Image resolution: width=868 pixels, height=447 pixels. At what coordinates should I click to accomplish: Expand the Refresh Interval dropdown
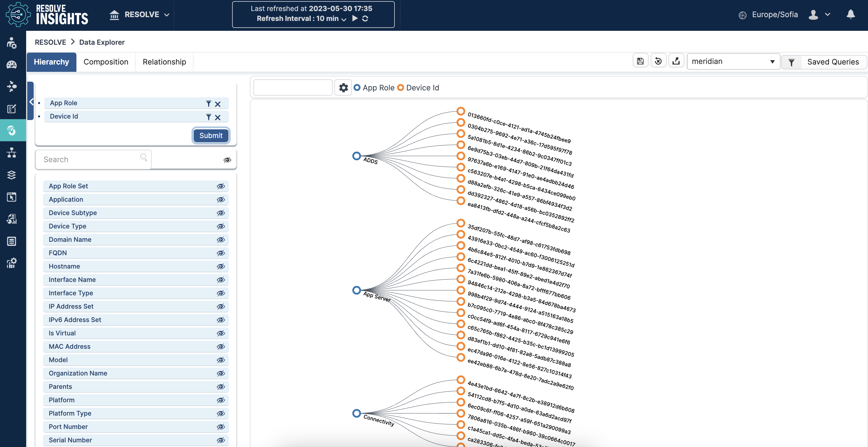tap(344, 19)
